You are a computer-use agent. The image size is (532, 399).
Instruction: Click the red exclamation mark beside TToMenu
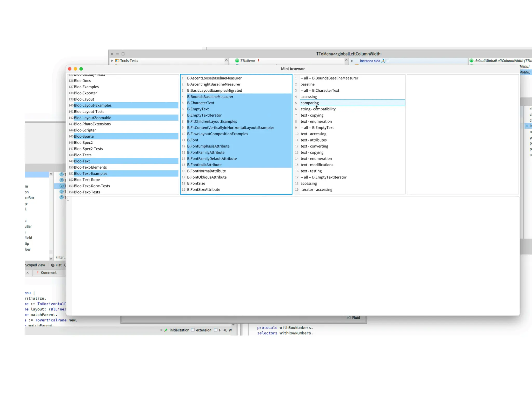[x=258, y=61]
